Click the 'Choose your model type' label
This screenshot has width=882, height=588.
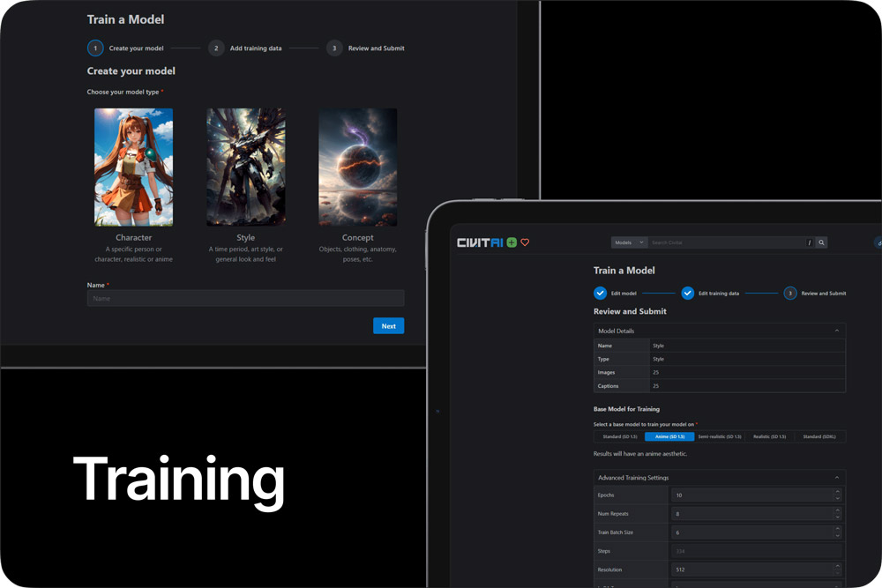coord(123,92)
